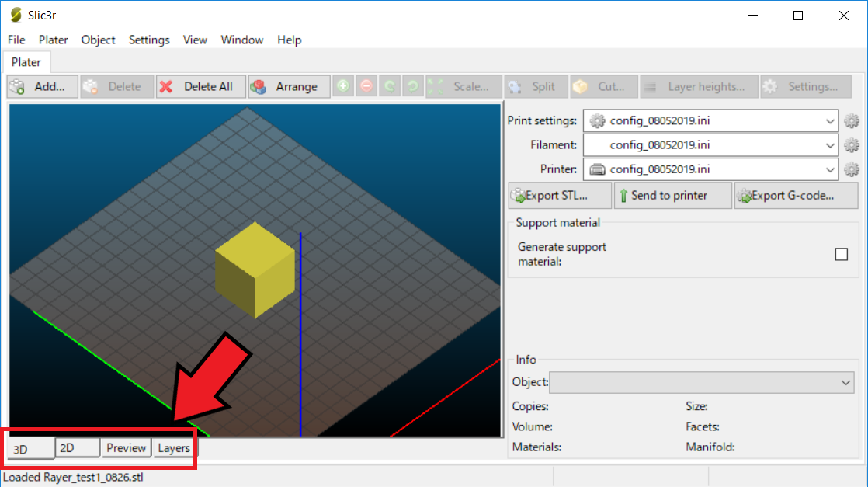This screenshot has width=868, height=487.
Task: Click the "Volume:" info label
Action: point(533,426)
